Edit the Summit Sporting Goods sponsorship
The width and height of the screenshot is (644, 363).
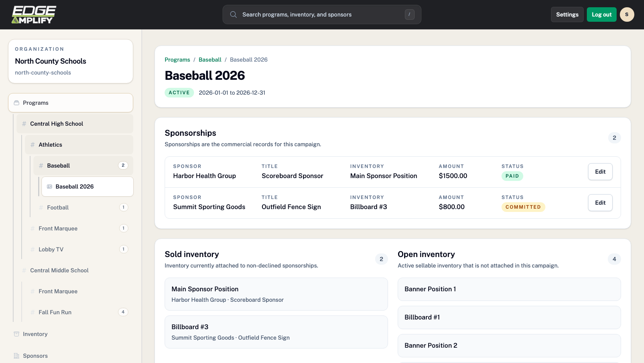coord(600,203)
